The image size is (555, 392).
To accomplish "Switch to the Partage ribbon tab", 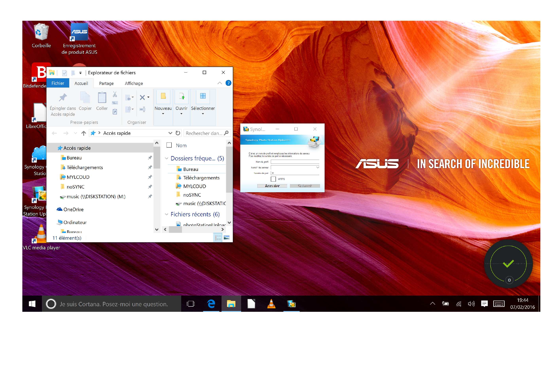I will (x=106, y=83).
